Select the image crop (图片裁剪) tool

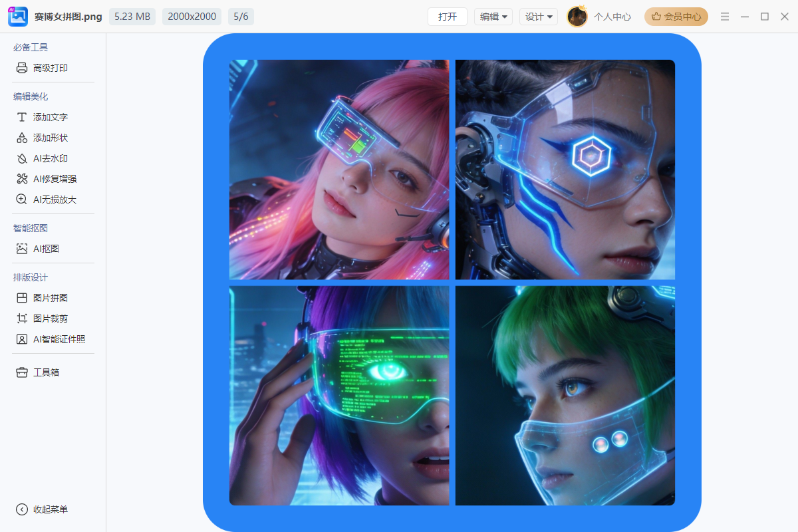pos(50,319)
